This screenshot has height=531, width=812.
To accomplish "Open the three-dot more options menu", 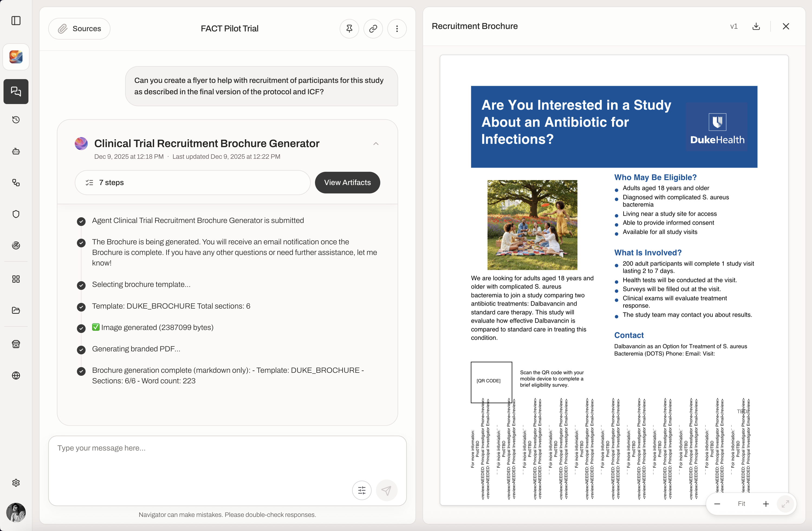I will pos(397,29).
